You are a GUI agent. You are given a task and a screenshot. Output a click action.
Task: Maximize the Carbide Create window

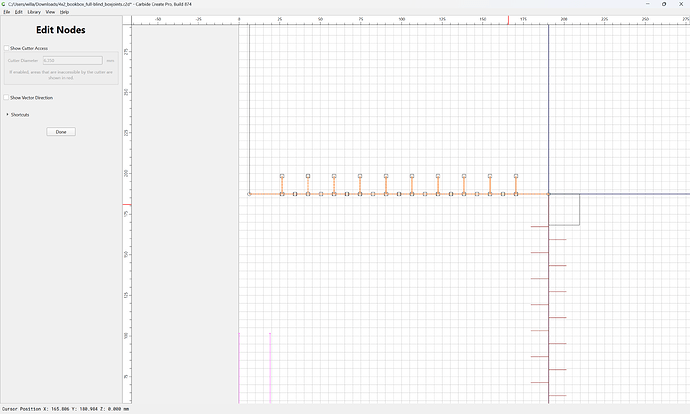pyautogui.click(x=664, y=4)
